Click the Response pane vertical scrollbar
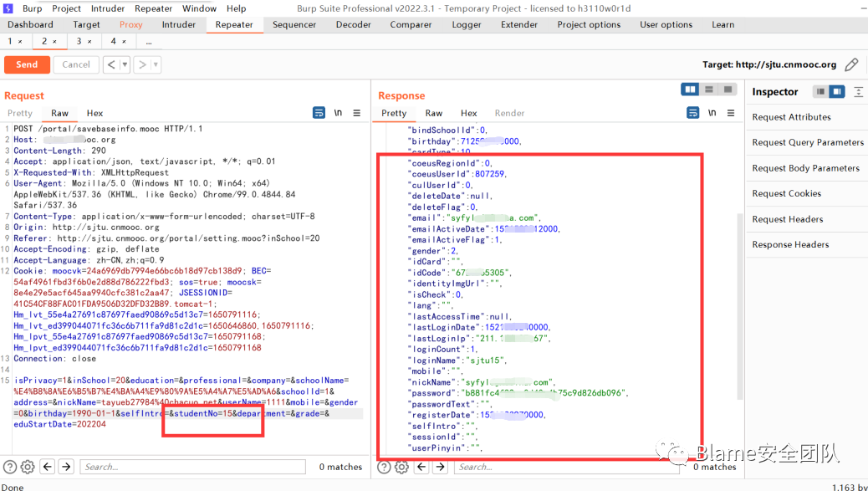Viewport: 868px width, 491px height. [x=739, y=306]
